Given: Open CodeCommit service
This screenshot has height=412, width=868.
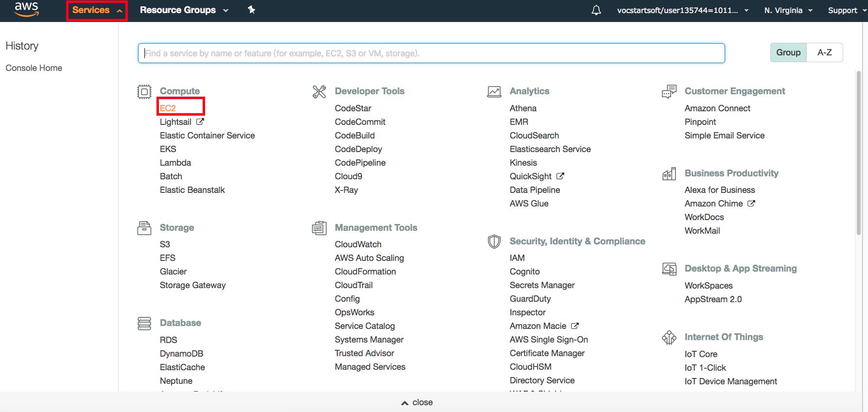Looking at the screenshot, I should click(360, 122).
